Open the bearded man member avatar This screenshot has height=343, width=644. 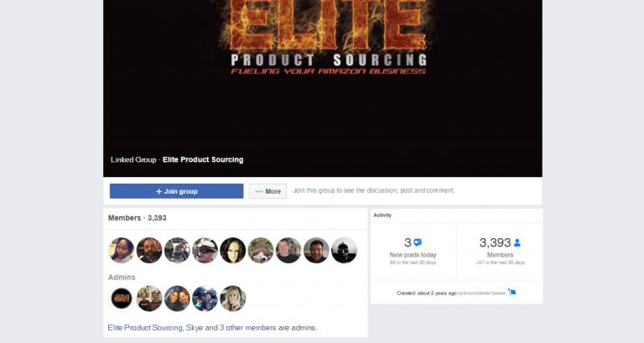pos(149,250)
